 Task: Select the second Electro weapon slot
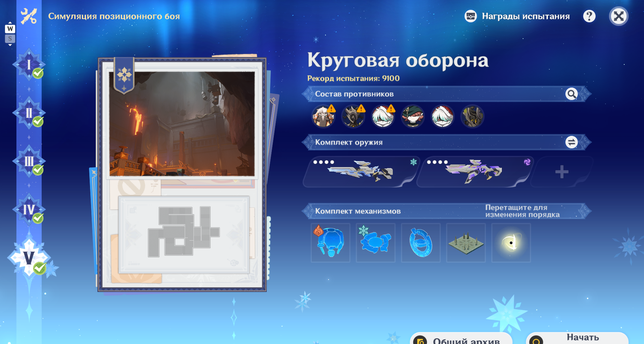tap(474, 172)
